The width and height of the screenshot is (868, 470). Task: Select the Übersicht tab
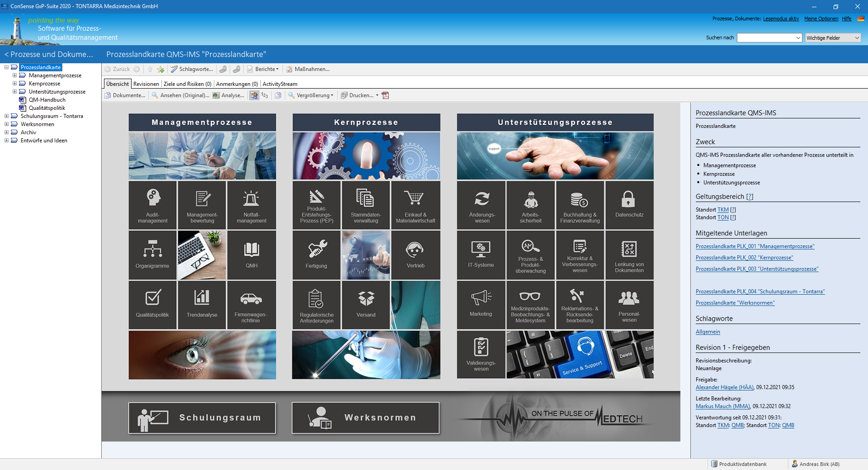tap(118, 84)
